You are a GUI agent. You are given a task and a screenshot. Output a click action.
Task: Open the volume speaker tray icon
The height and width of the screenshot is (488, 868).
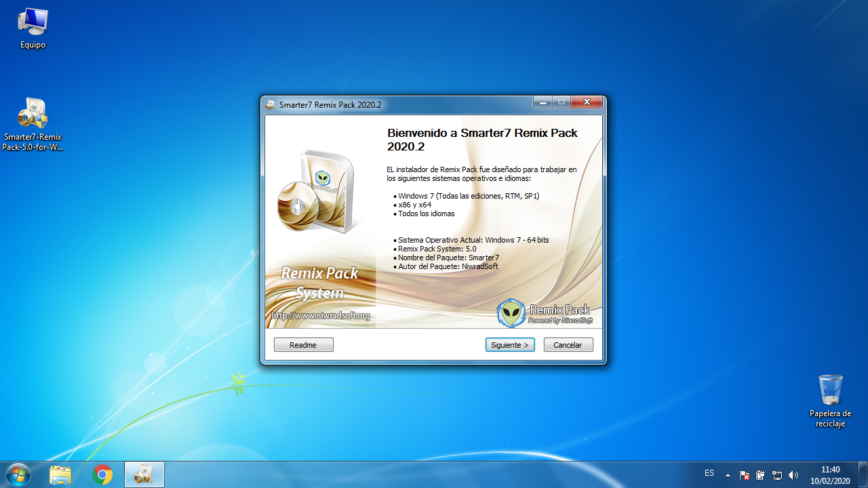click(793, 475)
